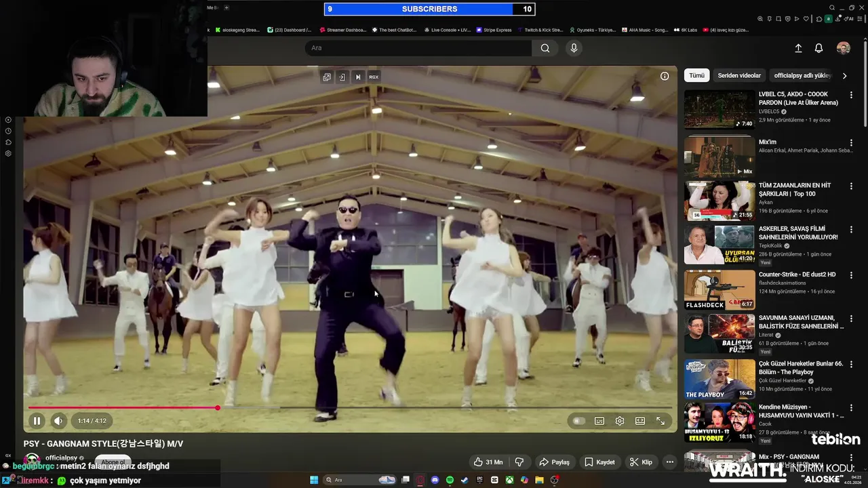Open Counter-Strike DE dust2 HD thumbnail

coord(719,289)
